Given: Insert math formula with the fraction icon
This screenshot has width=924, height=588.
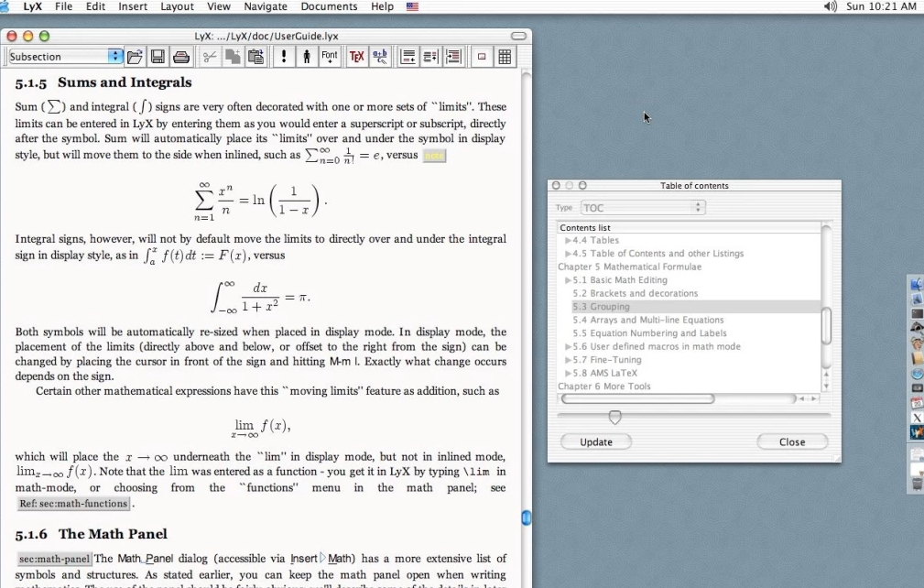Looking at the screenshot, I should pyautogui.click(x=379, y=57).
